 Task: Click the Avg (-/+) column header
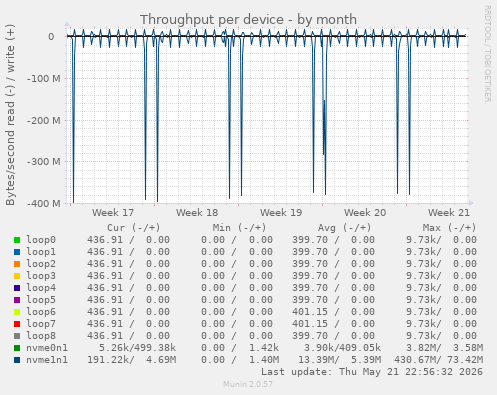pyautogui.click(x=344, y=228)
